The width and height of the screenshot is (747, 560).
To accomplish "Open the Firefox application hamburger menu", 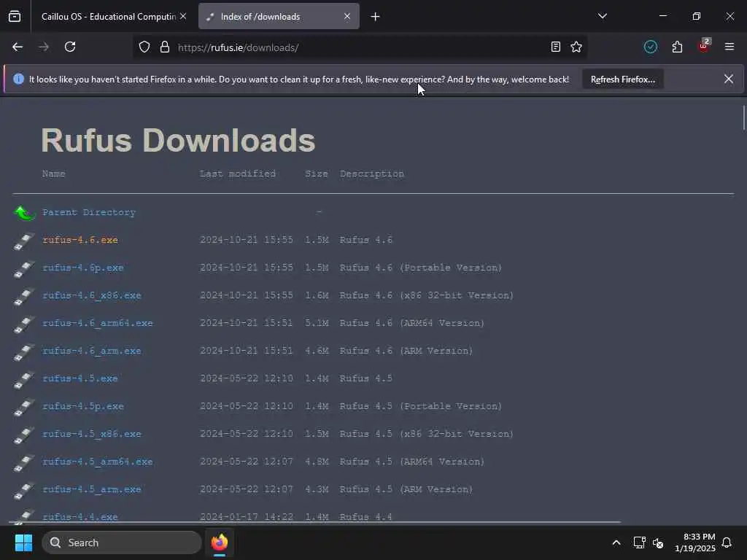I will coord(729,47).
